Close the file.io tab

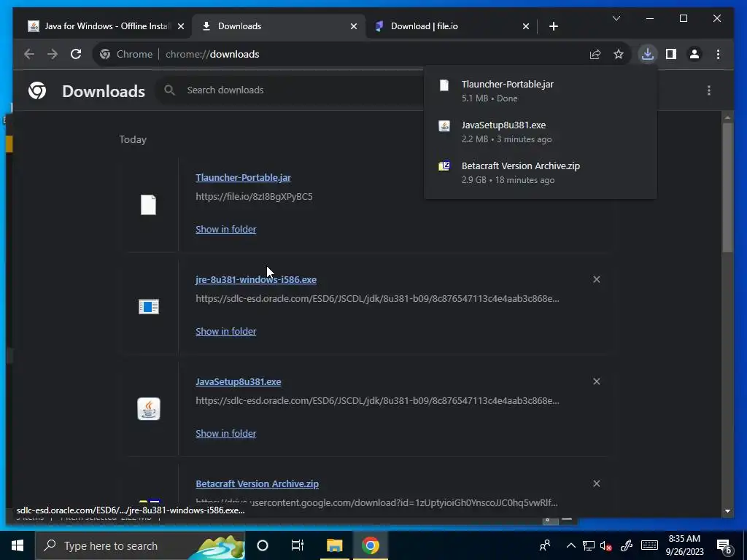click(x=525, y=27)
